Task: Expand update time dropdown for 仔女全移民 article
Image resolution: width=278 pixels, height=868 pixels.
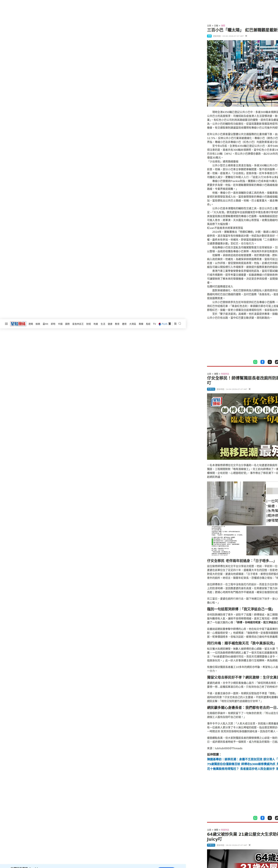Action: [250, 389]
